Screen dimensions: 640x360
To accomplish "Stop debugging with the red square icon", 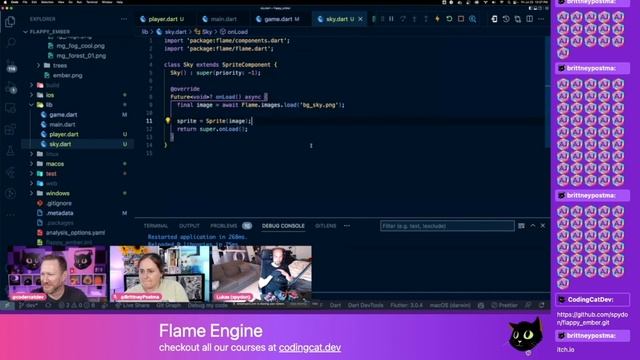I will click(461, 19).
